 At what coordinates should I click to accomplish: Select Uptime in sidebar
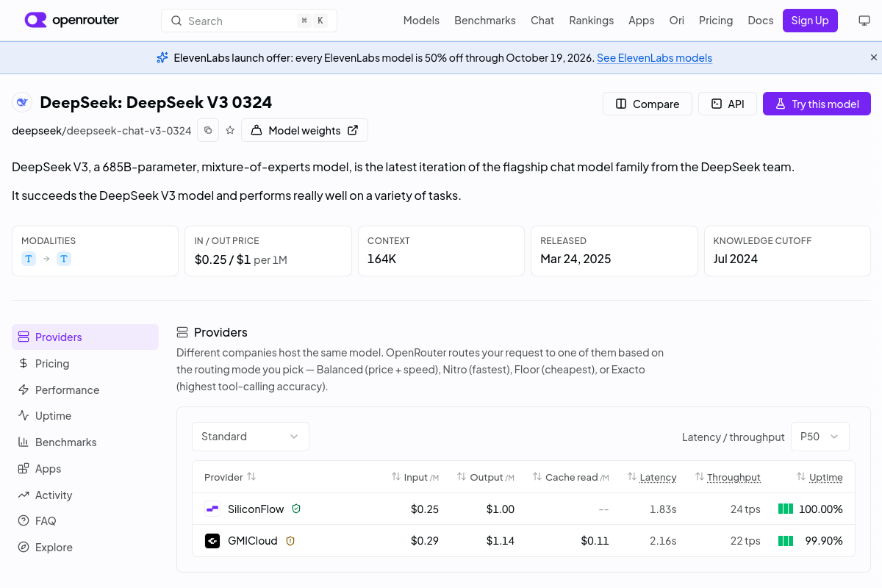85,415
